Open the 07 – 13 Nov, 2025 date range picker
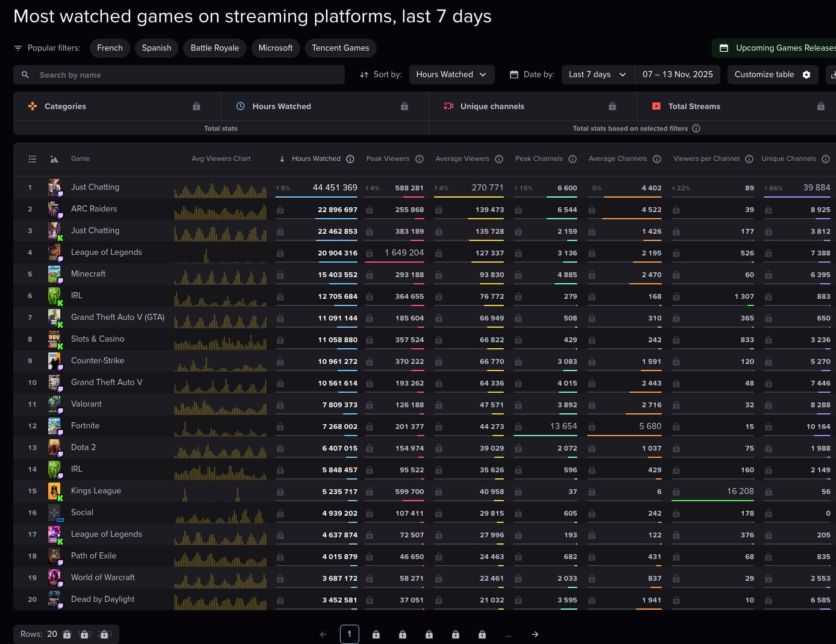 (677, 75)
